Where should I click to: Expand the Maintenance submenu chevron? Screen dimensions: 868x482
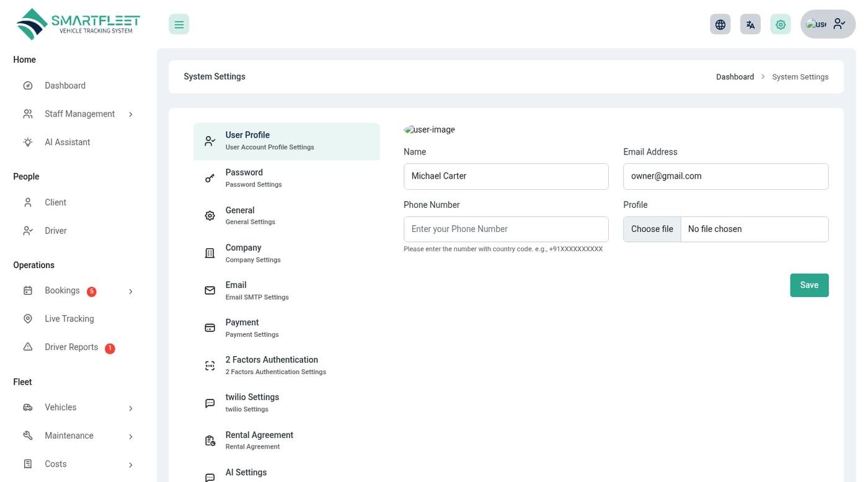point(131,437)
